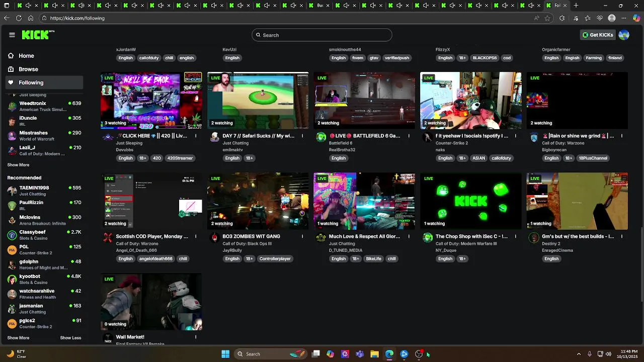
Task: Open Lazil_J channel in sidebar
Action: (x=44, y=150)
